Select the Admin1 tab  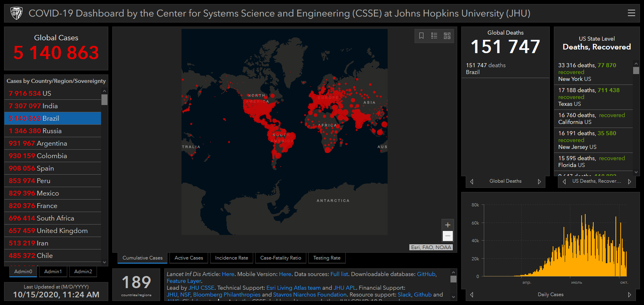tap(53, 272)
